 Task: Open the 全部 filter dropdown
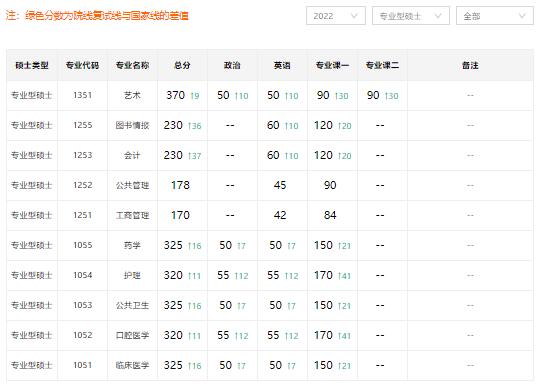[x=495, y=16]
